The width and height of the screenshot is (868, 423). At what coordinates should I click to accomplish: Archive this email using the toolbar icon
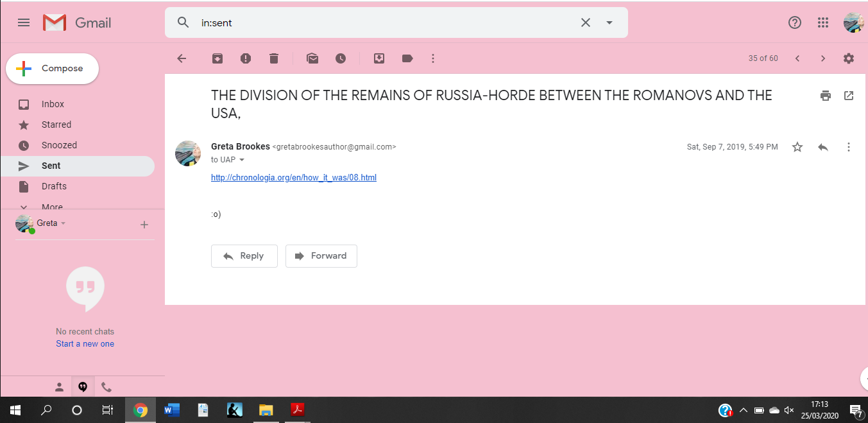[x=217, y=58]
